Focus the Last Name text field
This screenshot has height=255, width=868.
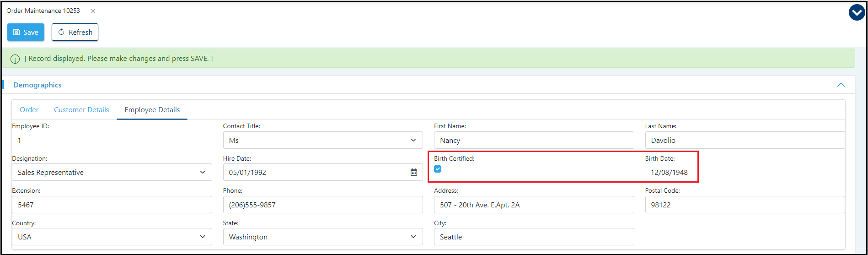[745, 140]
